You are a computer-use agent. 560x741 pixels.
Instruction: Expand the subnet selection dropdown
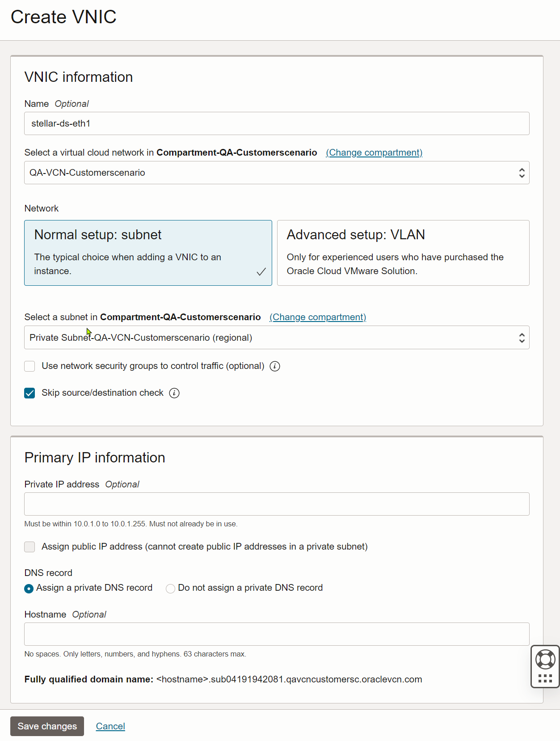coord(277,338)
